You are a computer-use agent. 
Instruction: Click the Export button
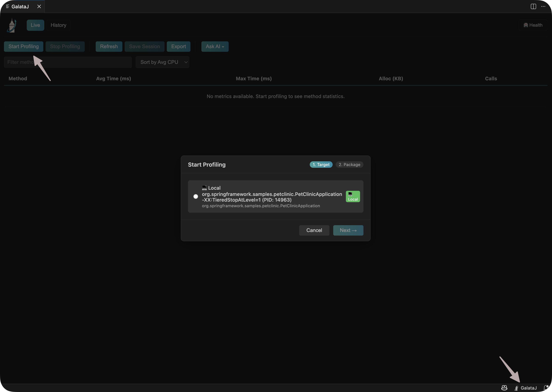(179, 47)
